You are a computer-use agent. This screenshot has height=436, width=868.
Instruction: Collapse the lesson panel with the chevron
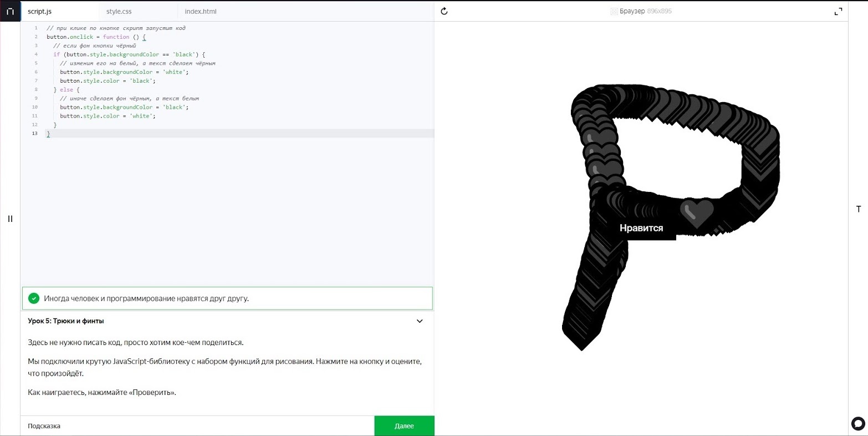420,321
